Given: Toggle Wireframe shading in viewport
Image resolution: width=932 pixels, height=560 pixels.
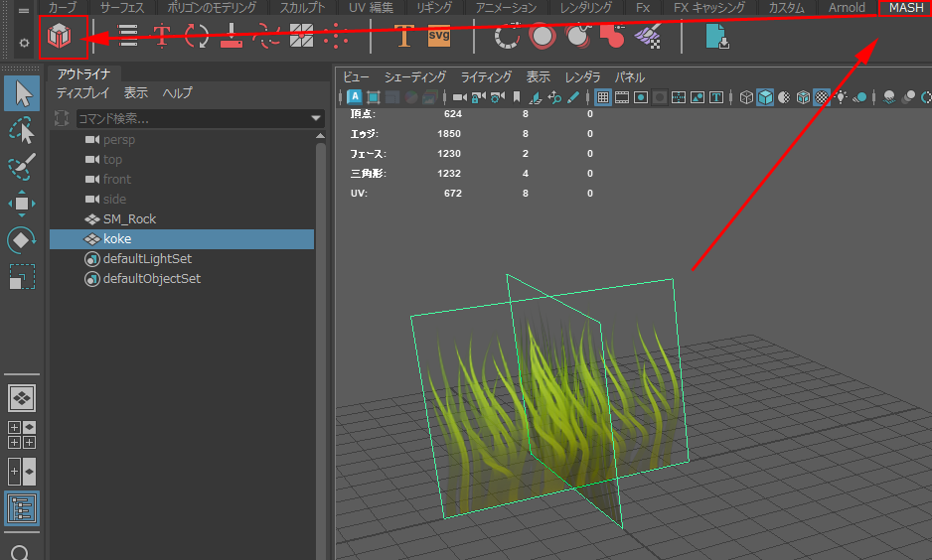Looking at the screenshot, I should [746, 96].
